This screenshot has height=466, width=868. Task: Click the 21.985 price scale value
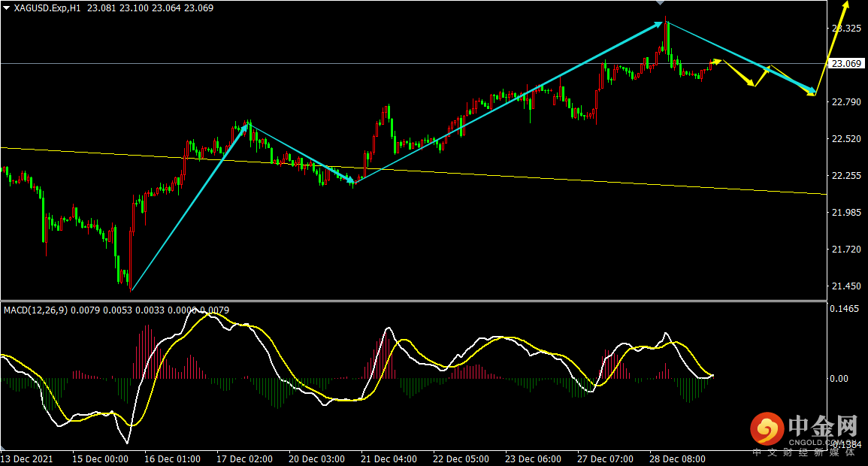846,213
